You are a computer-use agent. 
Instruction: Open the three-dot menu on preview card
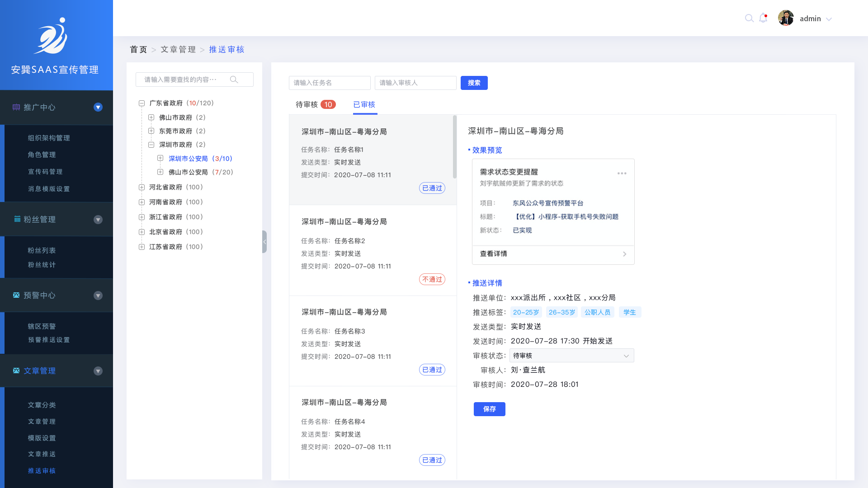622,173
